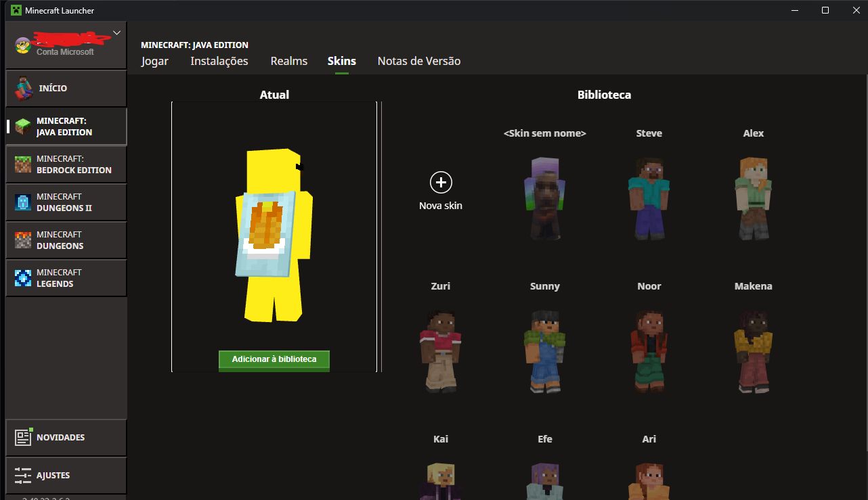Click the Biblioteca heading
868x500 pixels.
pyautogui.click(x=604, y=95)
